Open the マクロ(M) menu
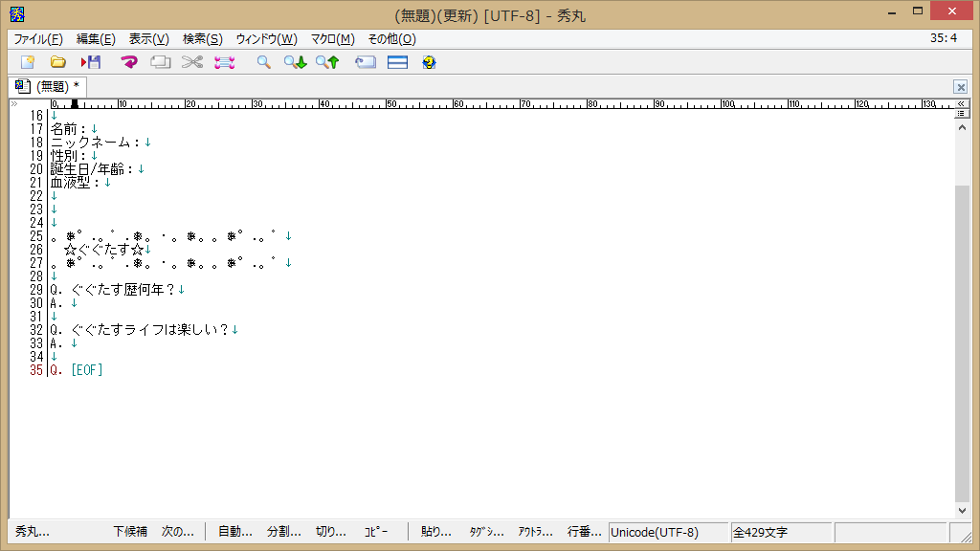 pos(332,39)
